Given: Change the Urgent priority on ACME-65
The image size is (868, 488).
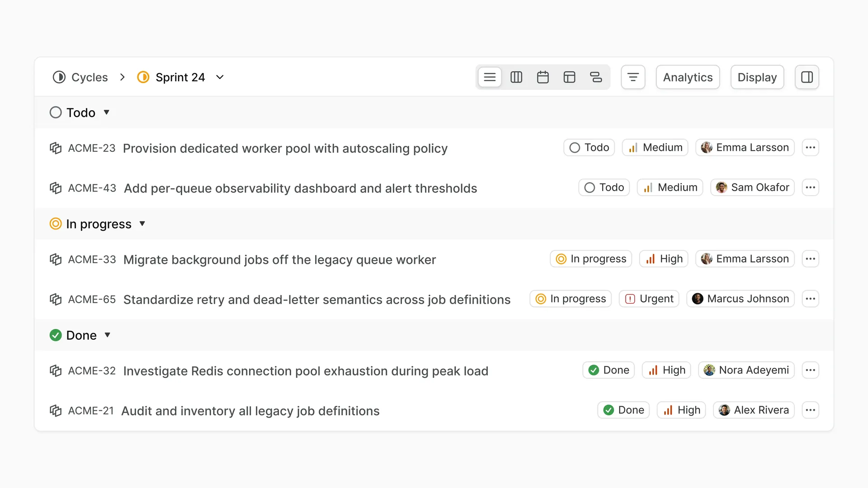Looking at the screenshot, I should click(649, 299).
